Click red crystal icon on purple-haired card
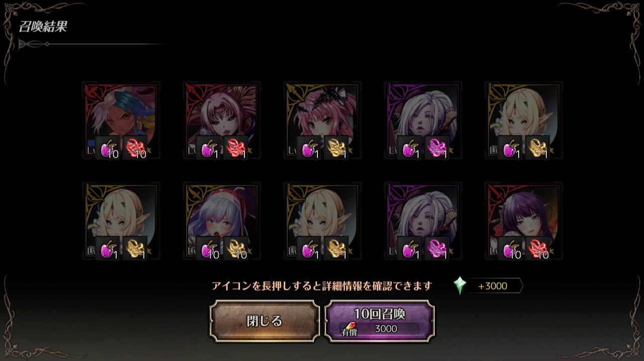644x361 pixels. [x=538, y=248]
